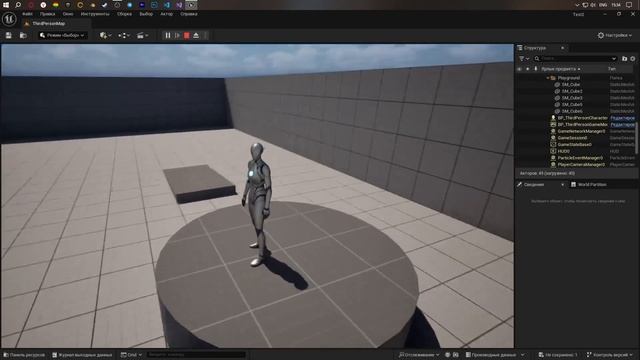Open the outliner filter dropdown
Screen dimensions: 640x360
point(524,59)
